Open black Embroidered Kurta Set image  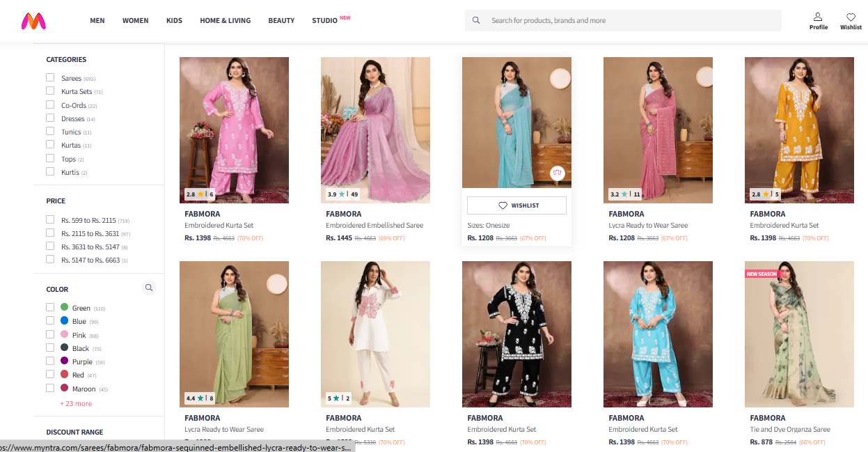[516, 334]
